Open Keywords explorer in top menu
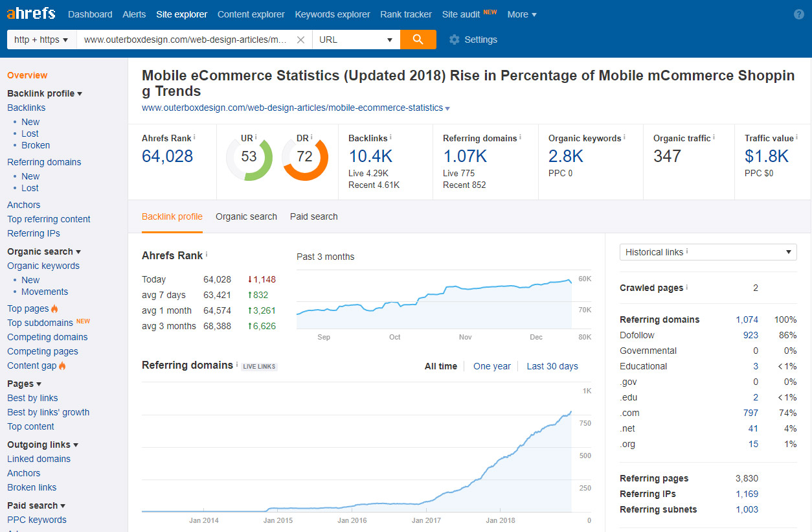This screenshot has height=532, width=812. coord(332,14)
